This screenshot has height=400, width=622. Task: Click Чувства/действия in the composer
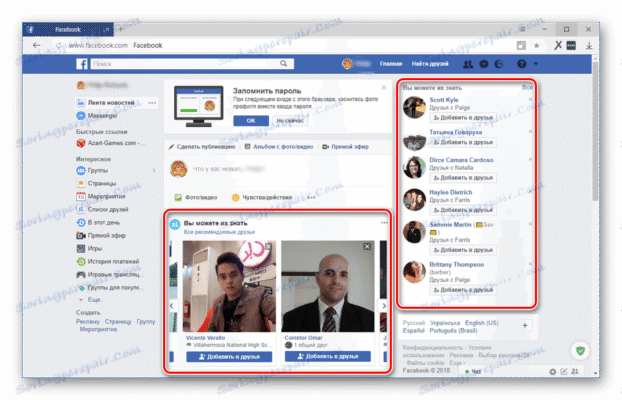(x=262, y=197)
